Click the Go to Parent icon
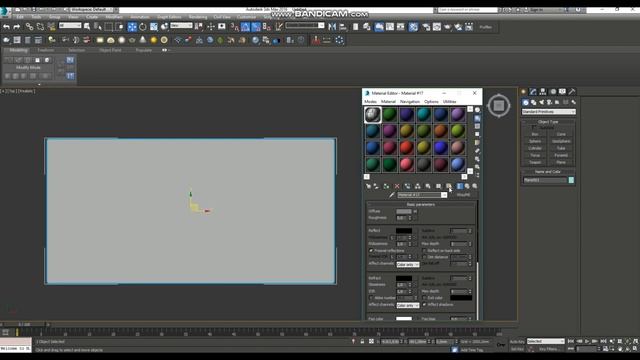The image size is (640, 360). click(x=467, y=186)
